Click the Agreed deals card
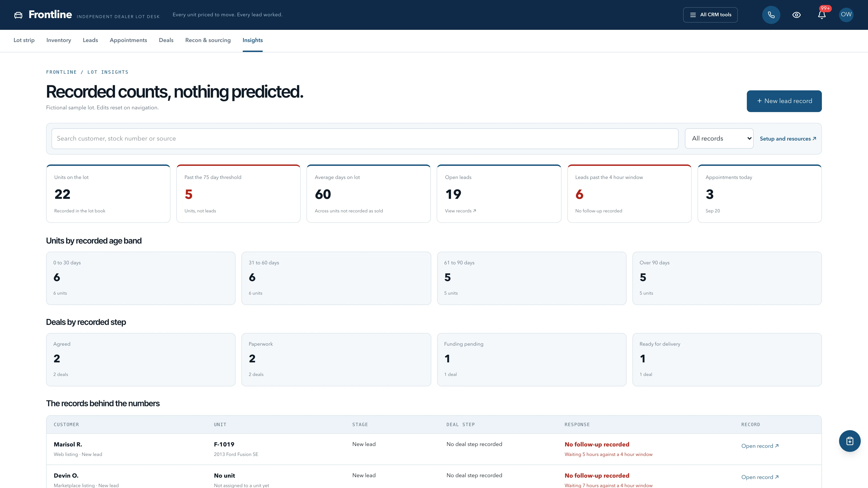Viewport: 868px width, 488px height. click(x=141, y=360)
